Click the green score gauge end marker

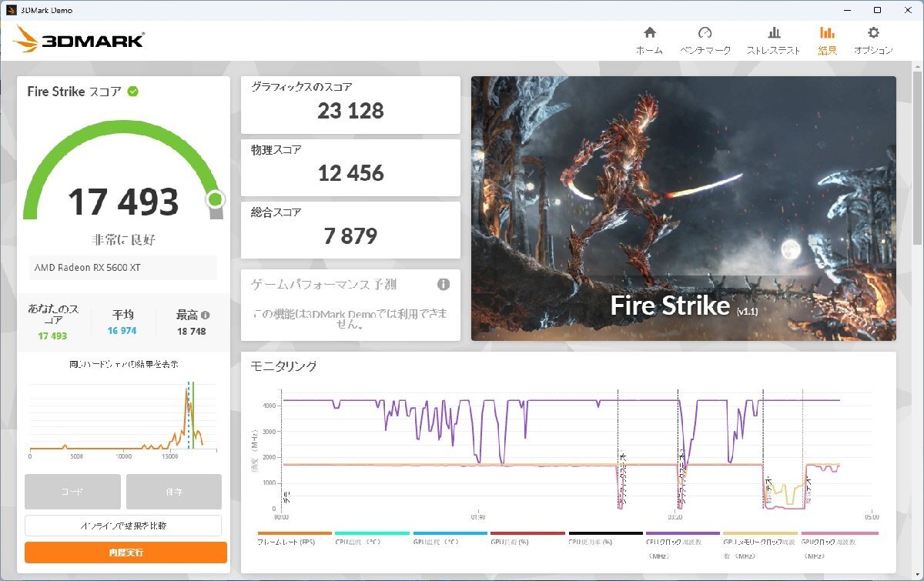click(216, 200)
